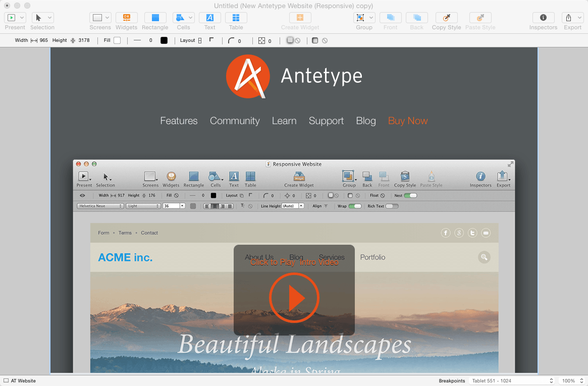588x386 pixels.
Task: Open the black border color swatch in the main style bar
Action: pyautogui.click(x=164, y=40)
